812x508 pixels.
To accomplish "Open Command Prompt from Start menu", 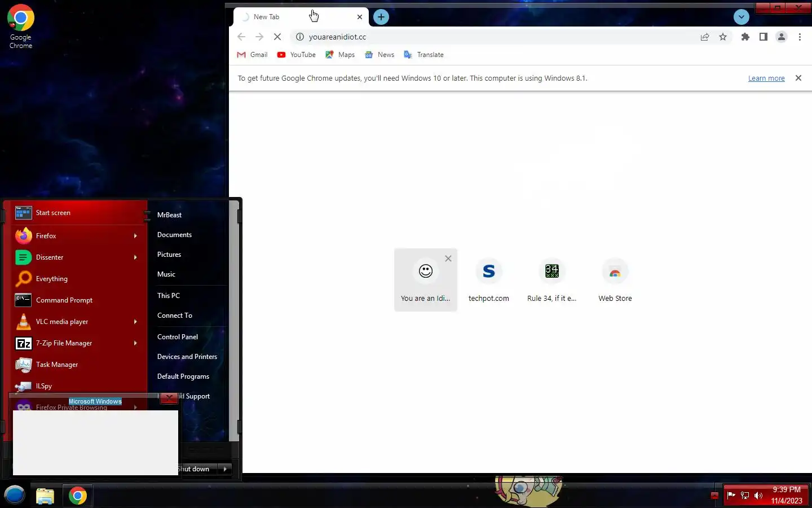I will click(78, 300).
